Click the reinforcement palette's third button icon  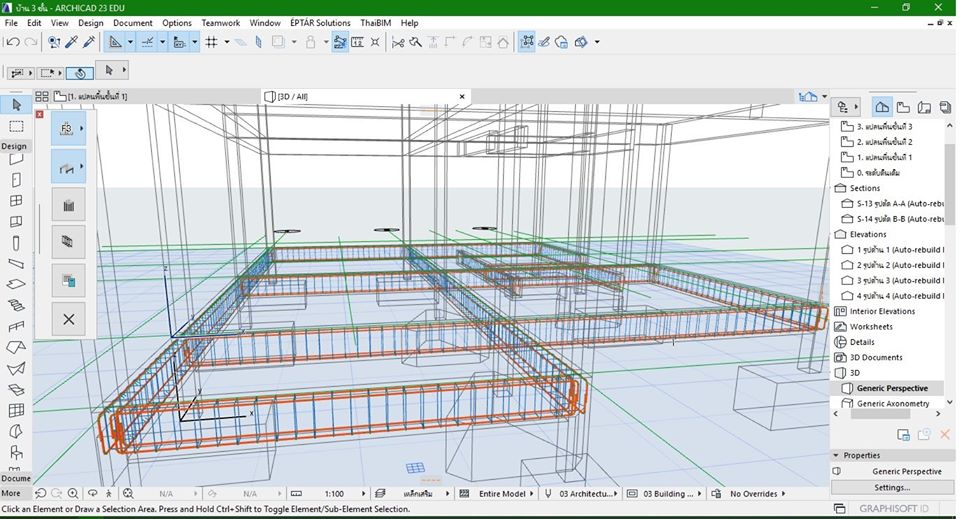click(69, 205)
